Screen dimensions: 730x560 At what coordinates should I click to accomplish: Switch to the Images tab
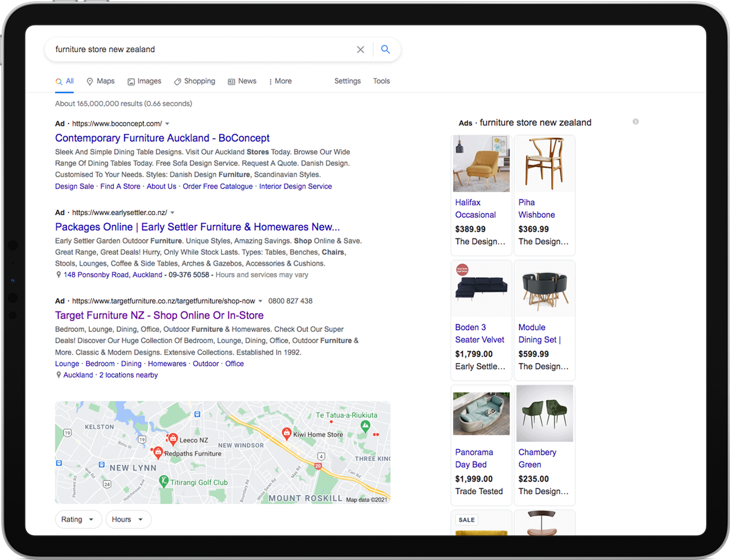(144, 81)
